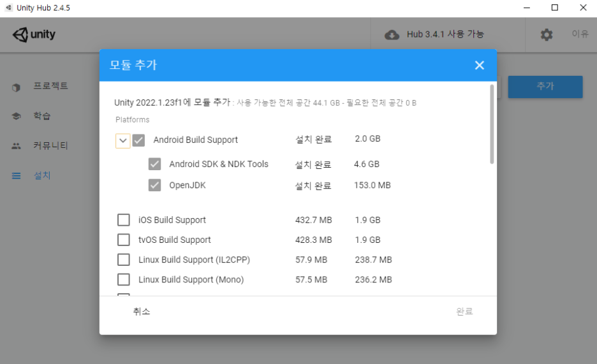597x364 pixels.
Task: Check the iOS Build Support checkbox
Action: (123, 220)
